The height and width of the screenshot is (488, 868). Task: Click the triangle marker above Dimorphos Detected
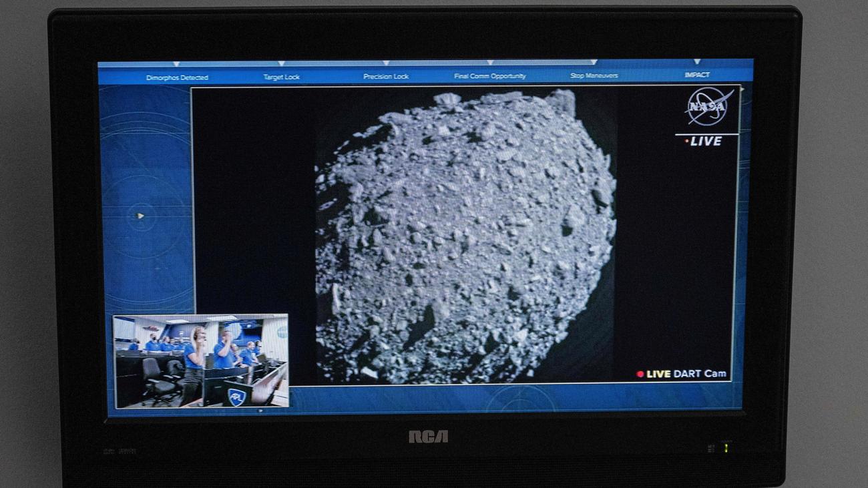[176, 65]
